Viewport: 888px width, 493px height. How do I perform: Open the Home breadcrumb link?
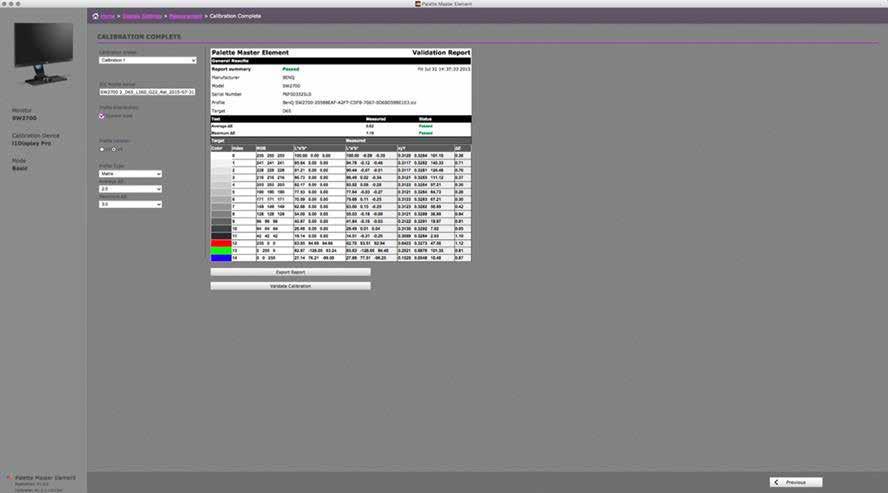pyautogui.click(x=108, y=16)
